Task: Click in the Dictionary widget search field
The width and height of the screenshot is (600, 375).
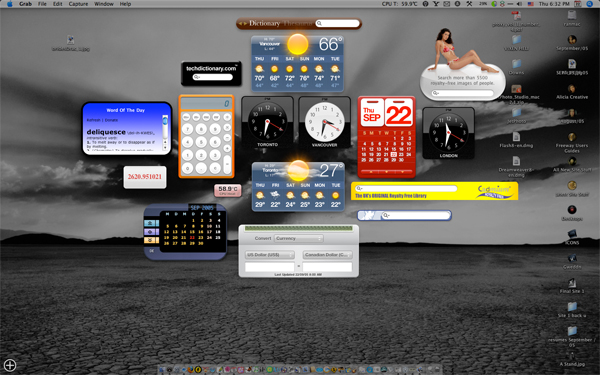Action: coord(338,23)
